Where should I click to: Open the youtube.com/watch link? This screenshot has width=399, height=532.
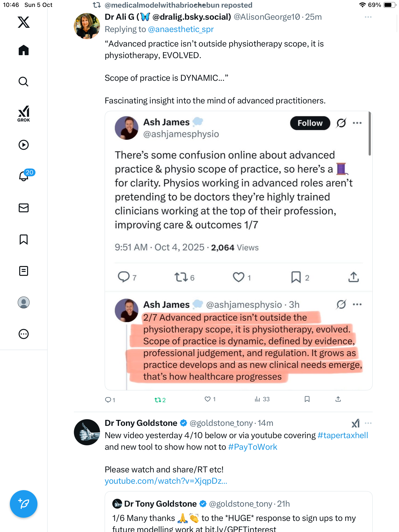tap(166, 481)
